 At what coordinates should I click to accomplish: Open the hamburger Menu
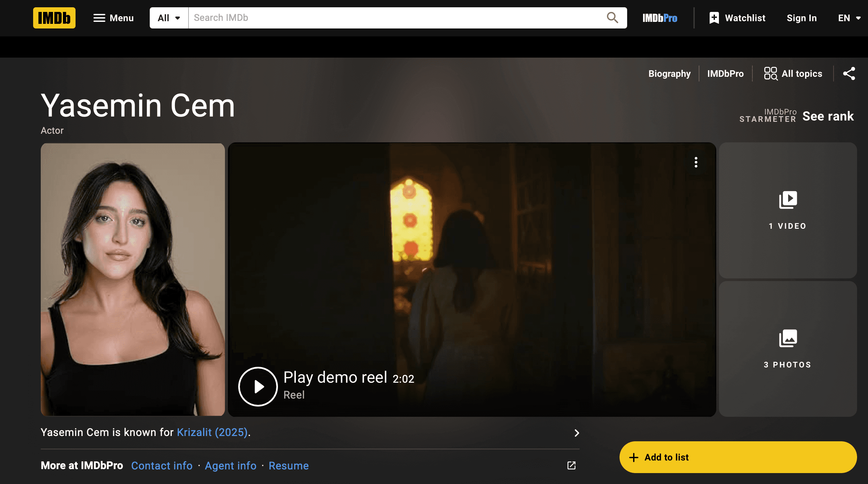(x=113, y=18)
